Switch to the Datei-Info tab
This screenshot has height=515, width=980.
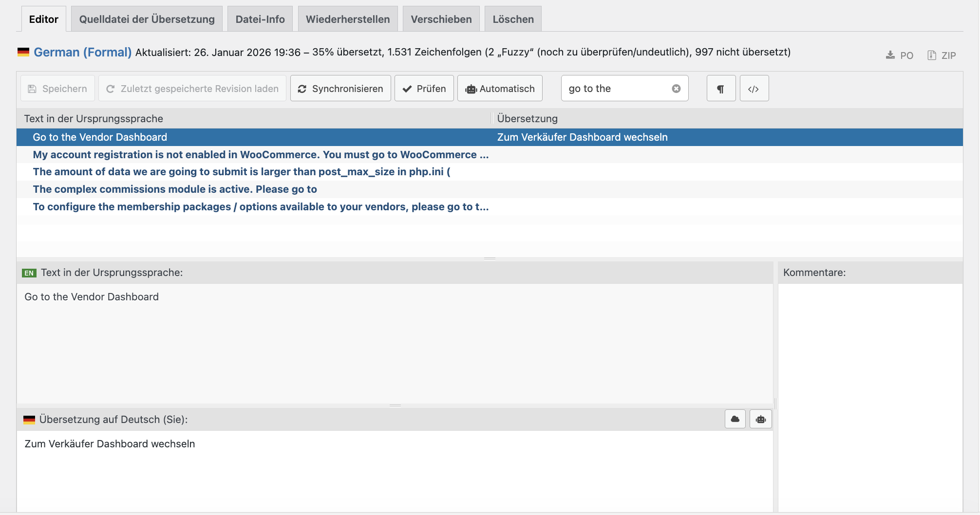260,19
